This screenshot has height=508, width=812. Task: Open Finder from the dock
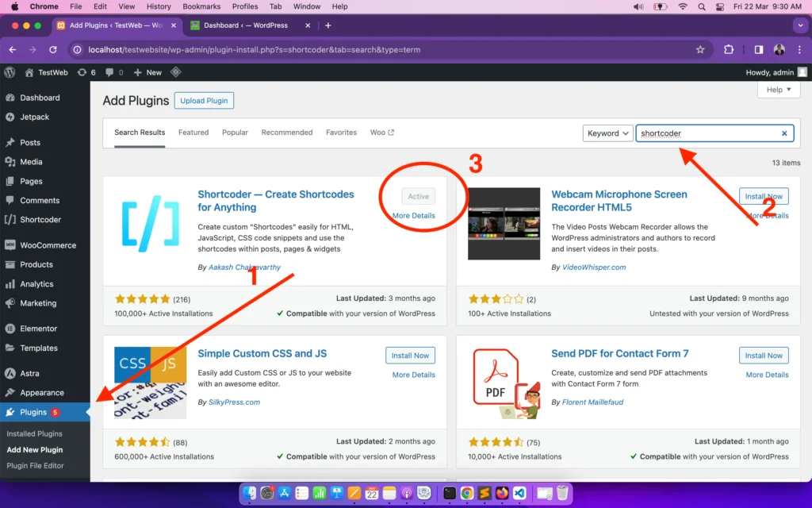pyautogui.click(x=250, y=493)
